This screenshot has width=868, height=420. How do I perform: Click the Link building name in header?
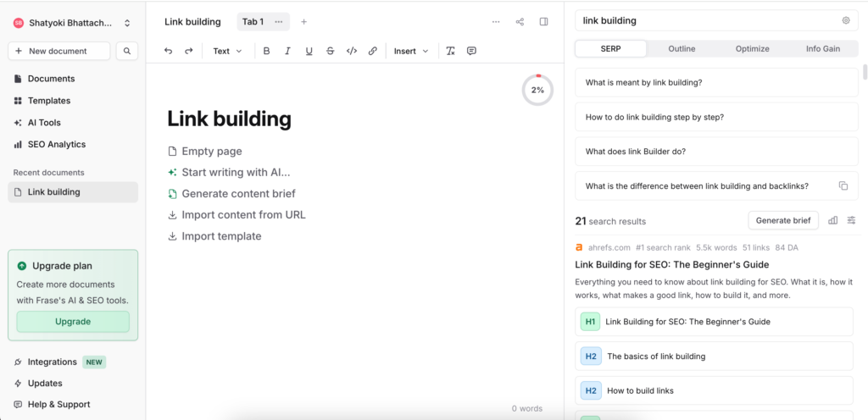point(192,22)
